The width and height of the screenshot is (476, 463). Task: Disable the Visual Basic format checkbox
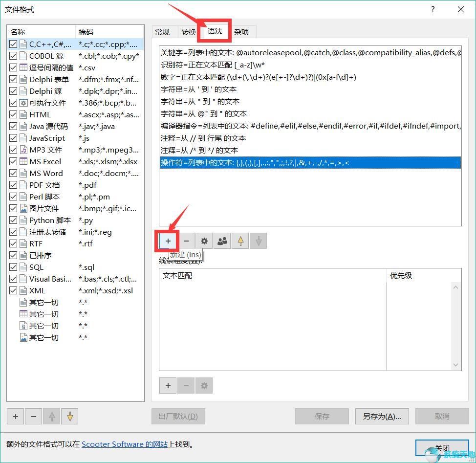pos(13,279)
